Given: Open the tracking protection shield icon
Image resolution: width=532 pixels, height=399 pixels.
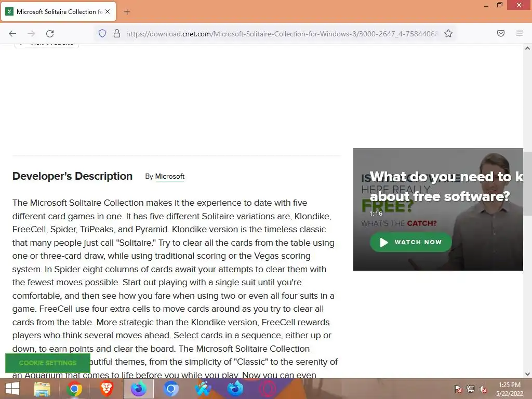Looking at the screenshot, I should (102, 33).
